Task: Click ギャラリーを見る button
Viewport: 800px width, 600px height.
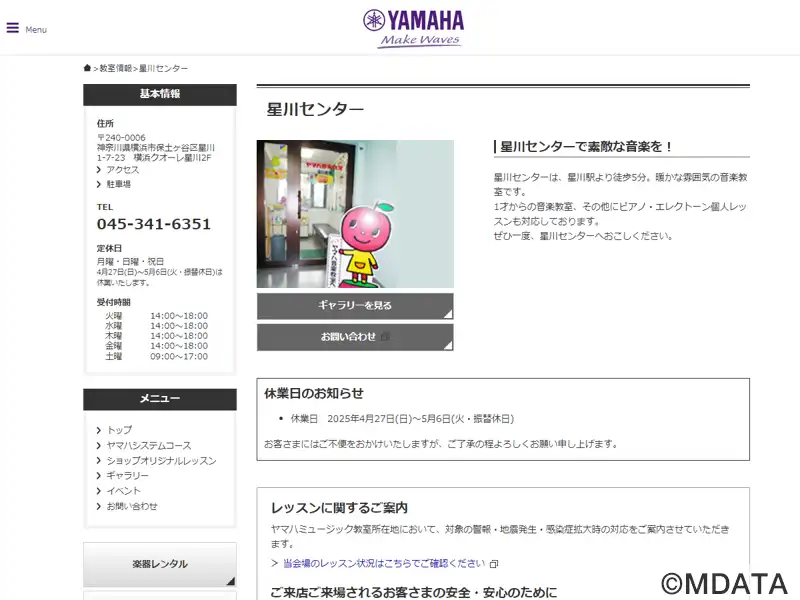Action: click(x=355, y=306)
